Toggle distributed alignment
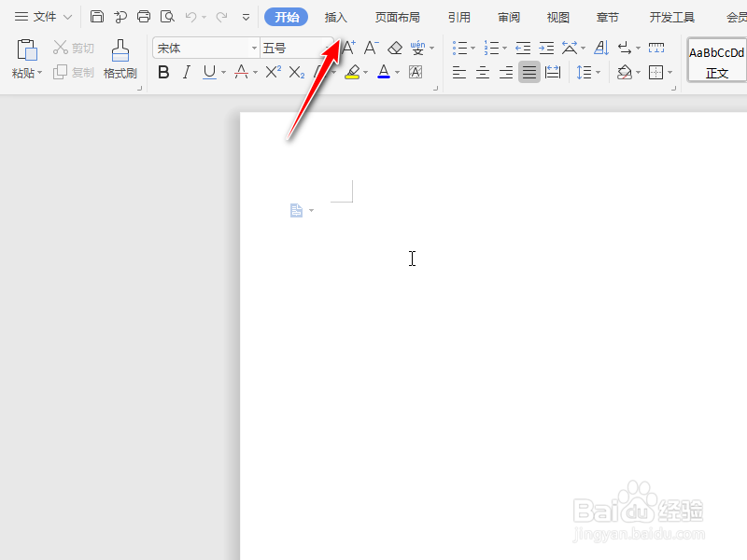 tap(553, 73)
